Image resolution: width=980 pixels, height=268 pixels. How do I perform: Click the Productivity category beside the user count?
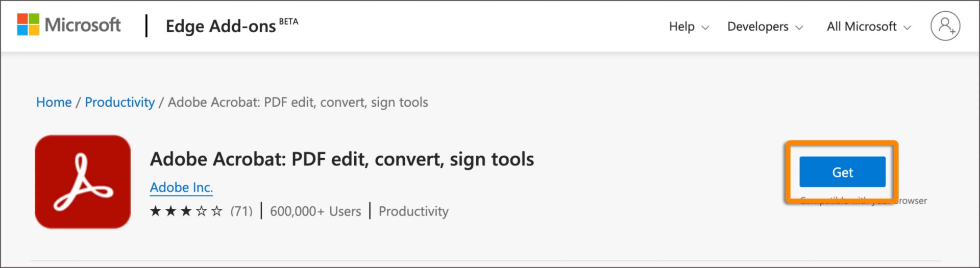click(413, 211)
